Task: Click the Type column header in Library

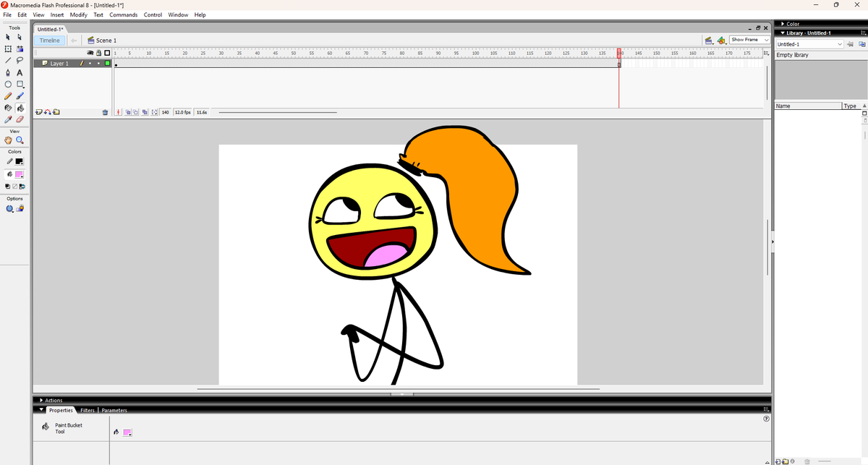Action: click(851, 106)
